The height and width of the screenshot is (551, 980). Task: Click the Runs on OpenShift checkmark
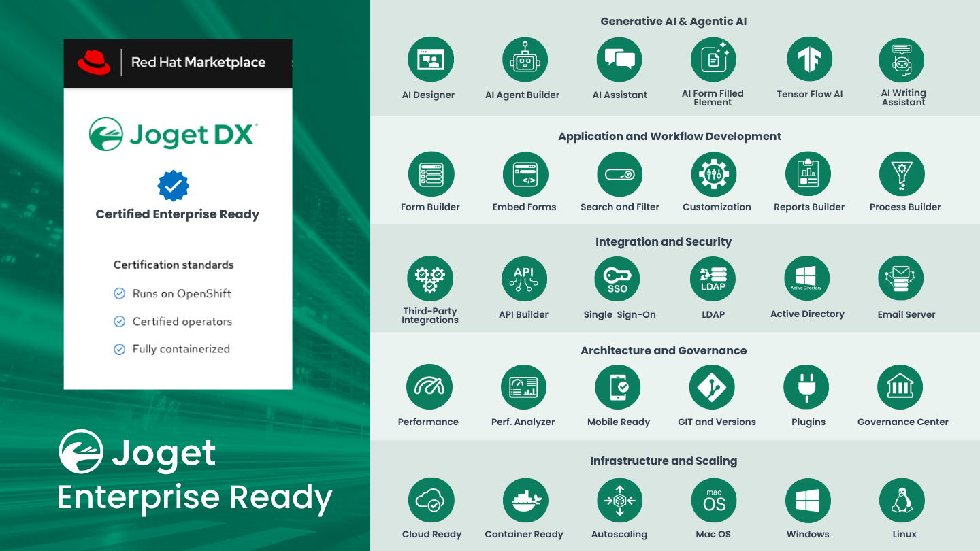coord(119,294)
